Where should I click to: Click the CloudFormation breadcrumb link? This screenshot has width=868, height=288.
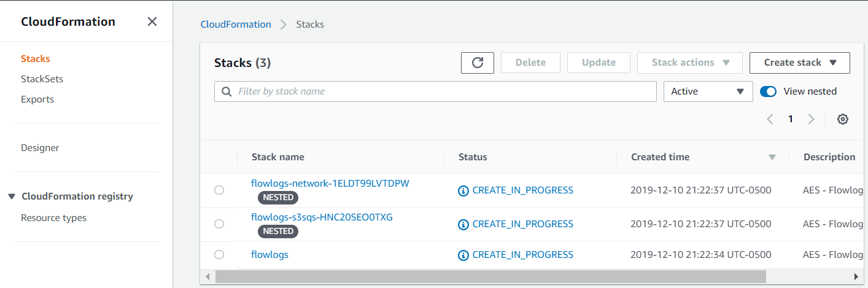point(236,25)
